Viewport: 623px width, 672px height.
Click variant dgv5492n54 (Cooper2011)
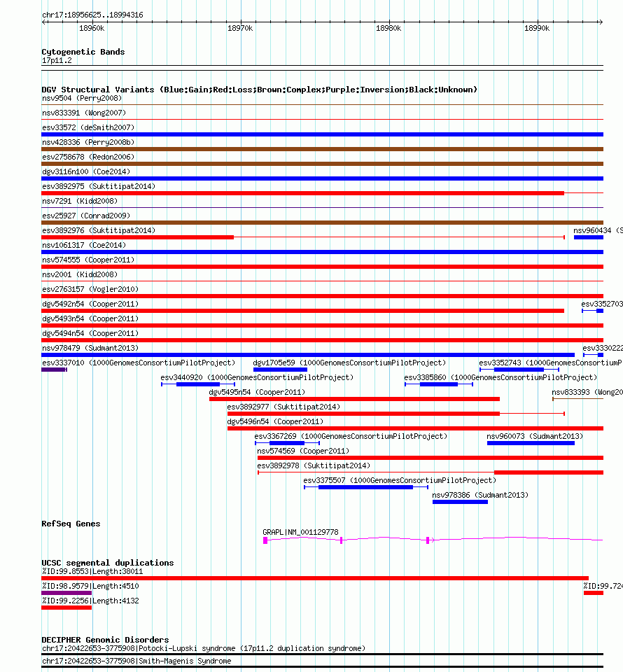coord(90,304)
